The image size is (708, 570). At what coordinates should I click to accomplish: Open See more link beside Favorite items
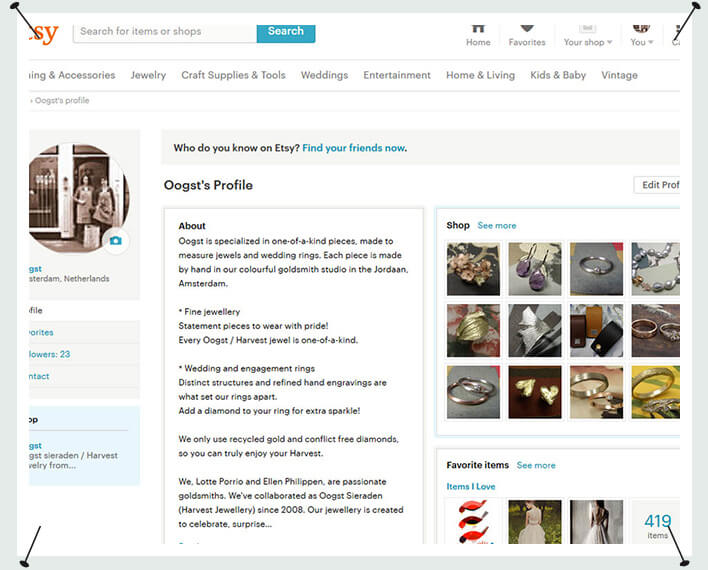(535, 465)
